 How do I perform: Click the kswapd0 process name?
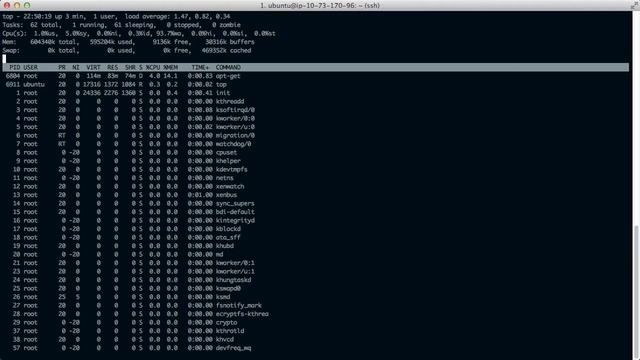[228, 289]
